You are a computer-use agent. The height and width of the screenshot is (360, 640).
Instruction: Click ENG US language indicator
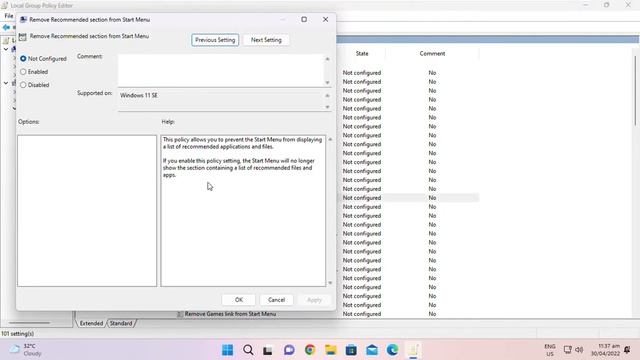(x=550, y=350)
